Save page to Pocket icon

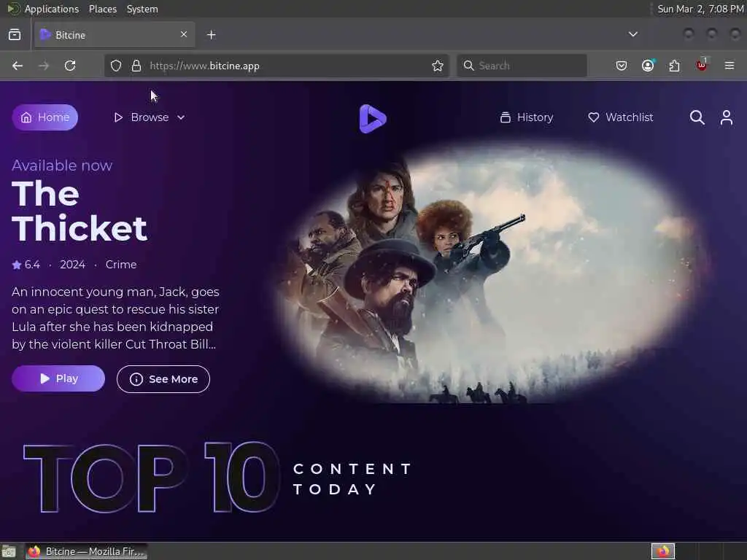[622, 66]
